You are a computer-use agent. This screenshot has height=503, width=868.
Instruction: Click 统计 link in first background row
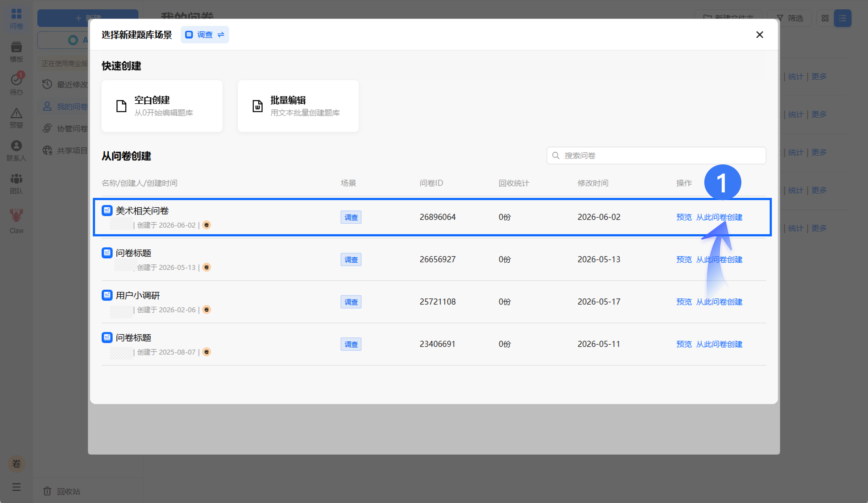tap(796, 76)
